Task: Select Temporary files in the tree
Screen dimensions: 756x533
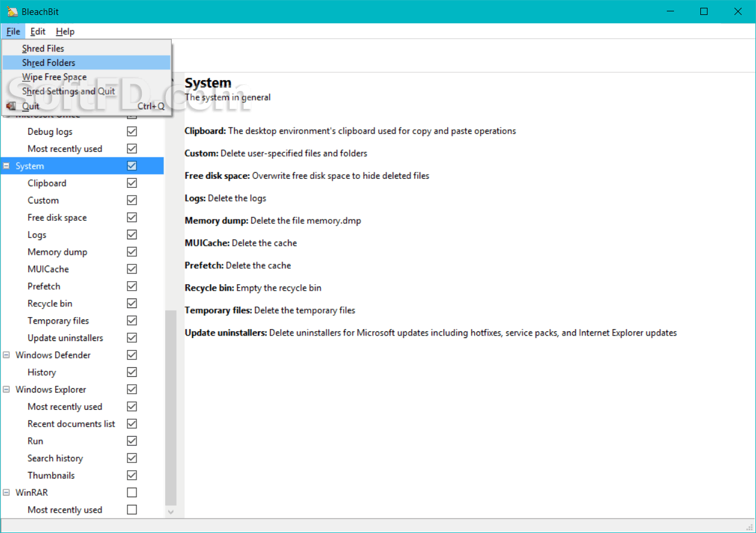Action: pos(58,321)
